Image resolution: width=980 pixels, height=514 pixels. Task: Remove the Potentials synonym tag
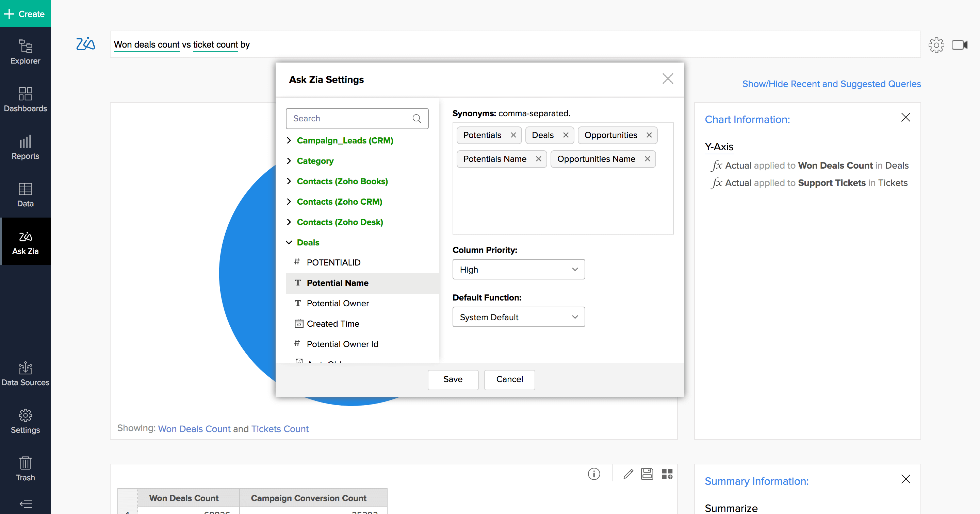513,135
